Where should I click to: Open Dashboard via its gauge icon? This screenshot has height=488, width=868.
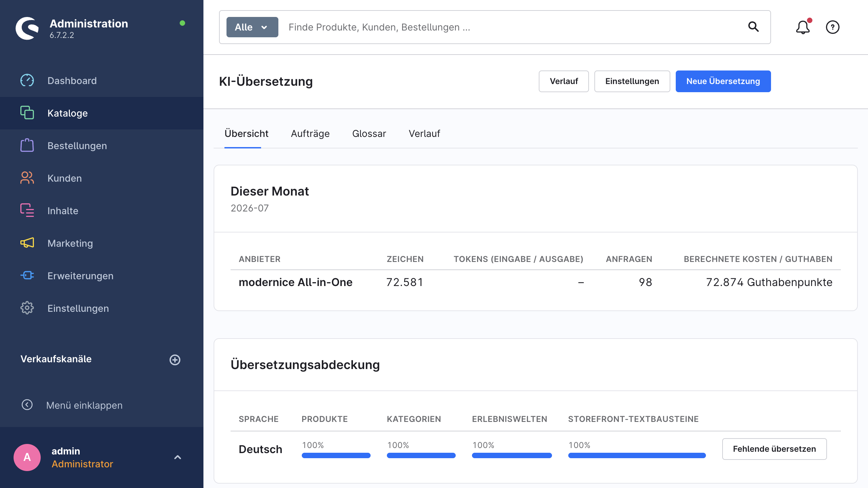(x=27, y=81)
